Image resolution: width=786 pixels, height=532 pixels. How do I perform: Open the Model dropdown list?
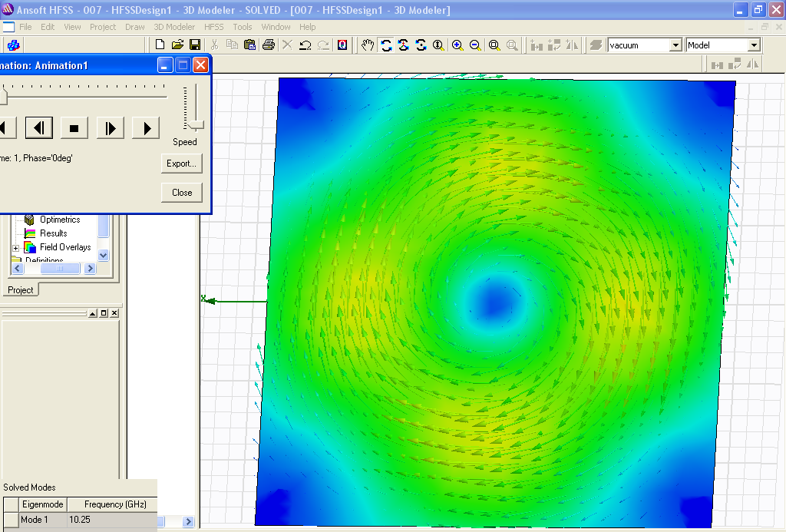tap(754, 45)
